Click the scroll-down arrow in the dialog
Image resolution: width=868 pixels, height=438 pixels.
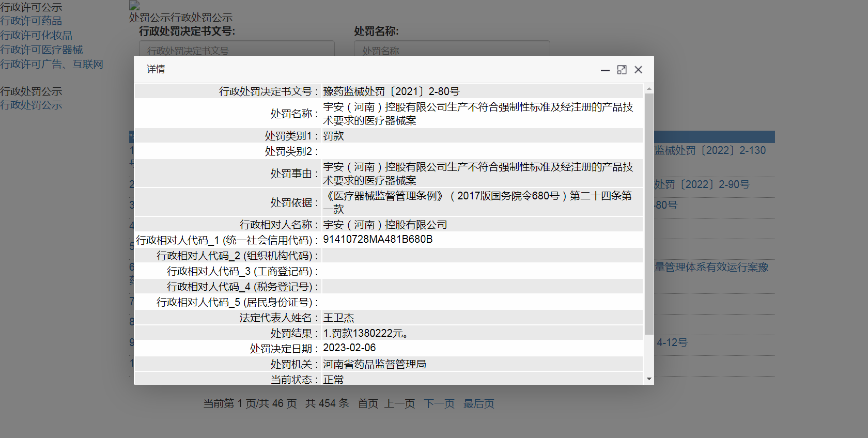click(649, 379)
